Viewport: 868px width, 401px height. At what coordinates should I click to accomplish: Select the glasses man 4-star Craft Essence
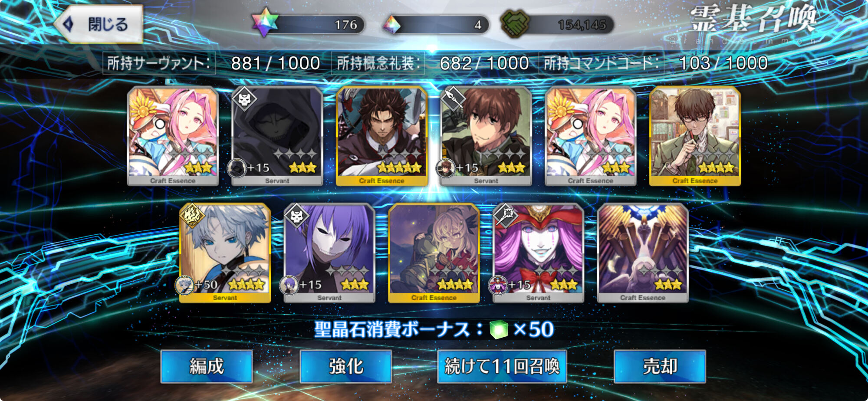pyautogui.click(x=695, y=136)
